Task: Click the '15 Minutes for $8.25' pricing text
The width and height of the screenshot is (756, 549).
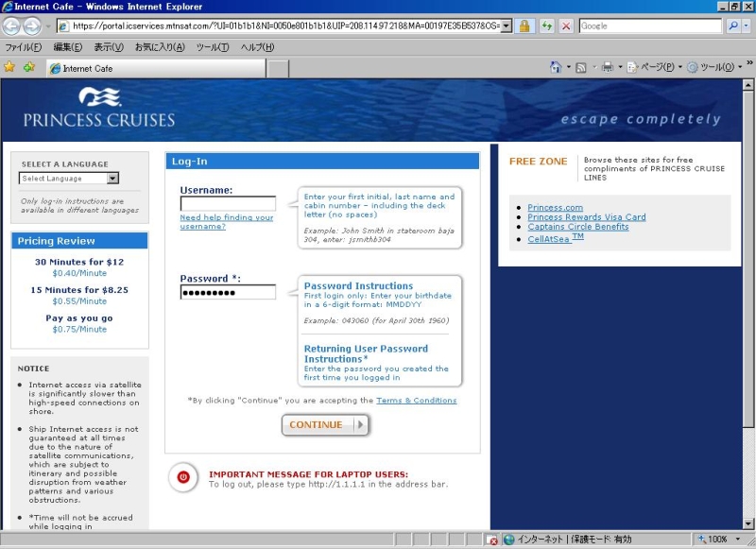Action: tap(79, 290)
